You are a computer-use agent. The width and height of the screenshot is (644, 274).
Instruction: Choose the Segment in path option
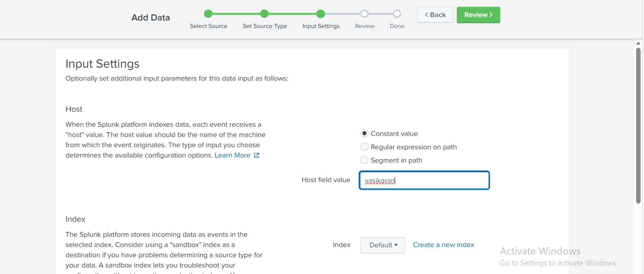[x=364, y=160]
